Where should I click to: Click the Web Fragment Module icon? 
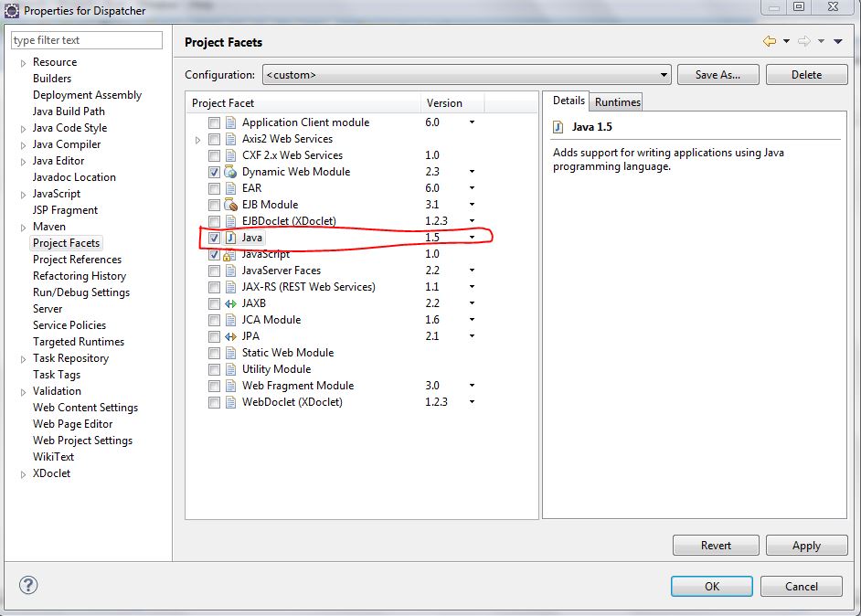[231, 386]
